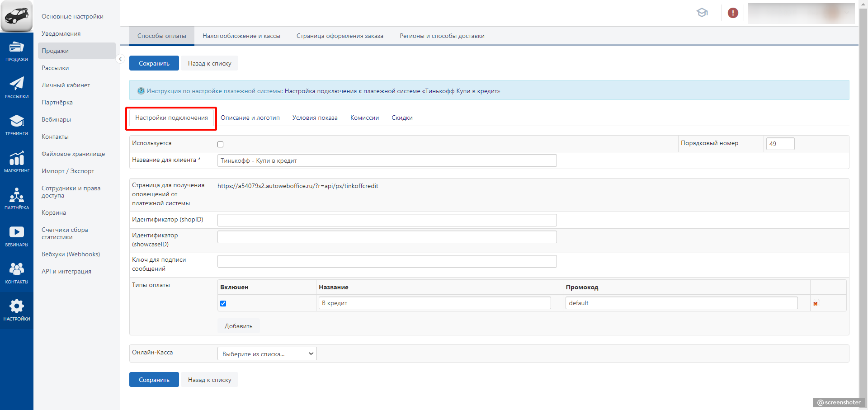Viewport: 868px width, 410px height.
Task: Click the Партнёрка sidebar icon
Action: 17,199
